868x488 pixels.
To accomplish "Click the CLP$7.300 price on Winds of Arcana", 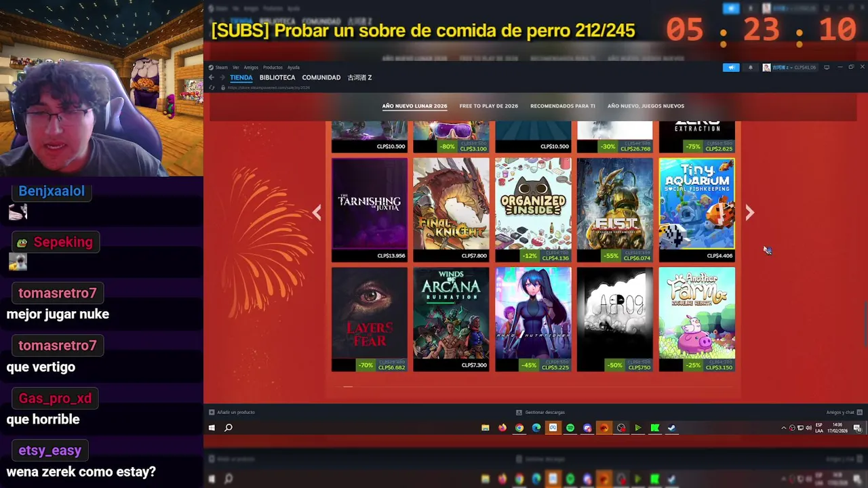I will [474, 365].
